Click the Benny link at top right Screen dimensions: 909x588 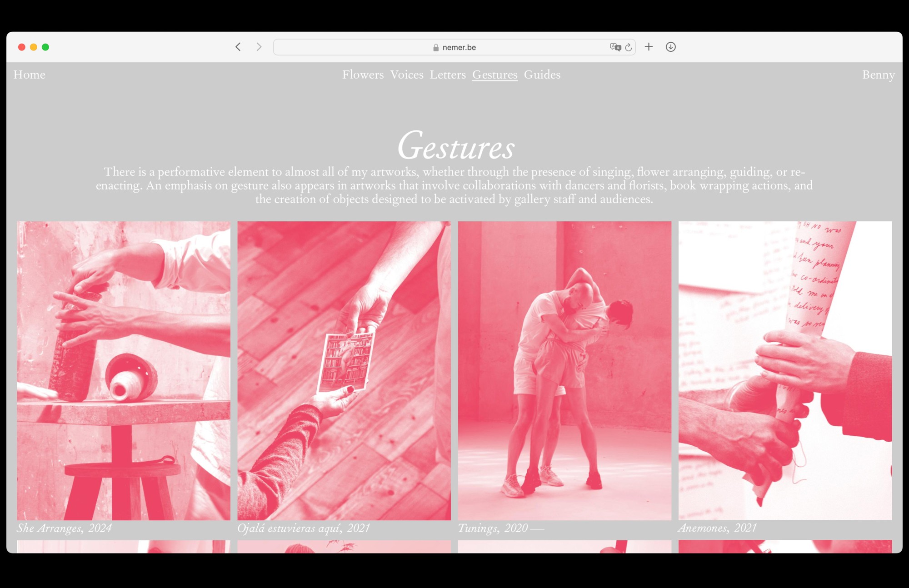[878, 75]
